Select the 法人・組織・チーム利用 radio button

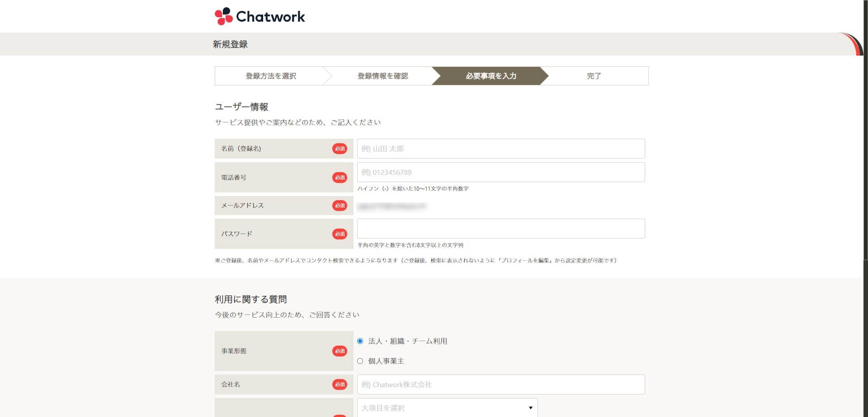360,341
